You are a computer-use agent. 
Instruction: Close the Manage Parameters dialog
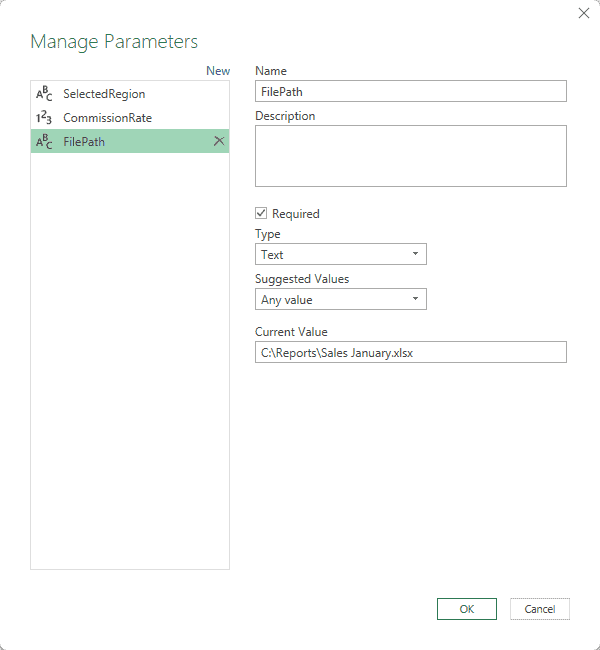[x=584, y=13]
